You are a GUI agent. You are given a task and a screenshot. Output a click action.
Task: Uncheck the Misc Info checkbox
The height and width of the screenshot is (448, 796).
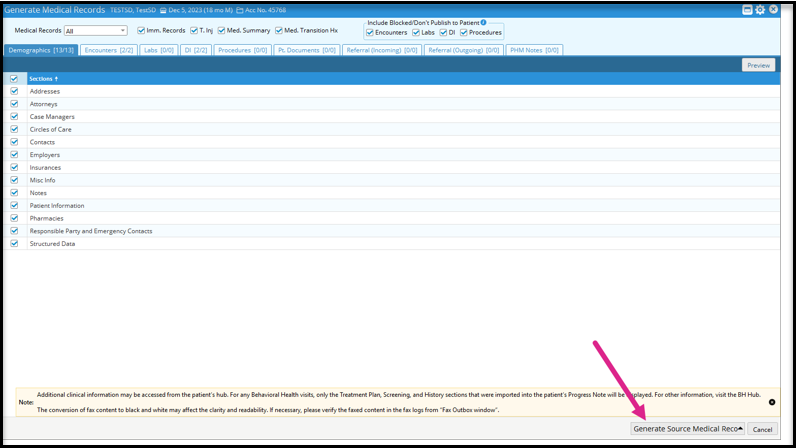click(14, 180)
